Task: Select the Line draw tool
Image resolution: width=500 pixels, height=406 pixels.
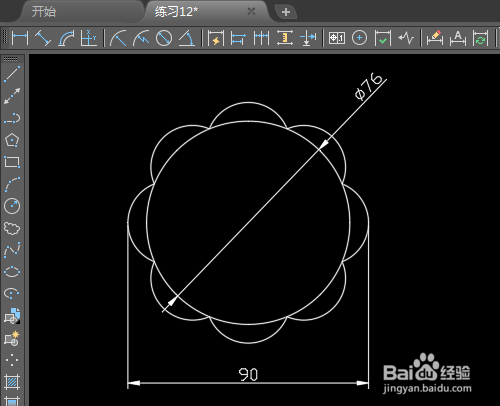Action: point(12,74)
